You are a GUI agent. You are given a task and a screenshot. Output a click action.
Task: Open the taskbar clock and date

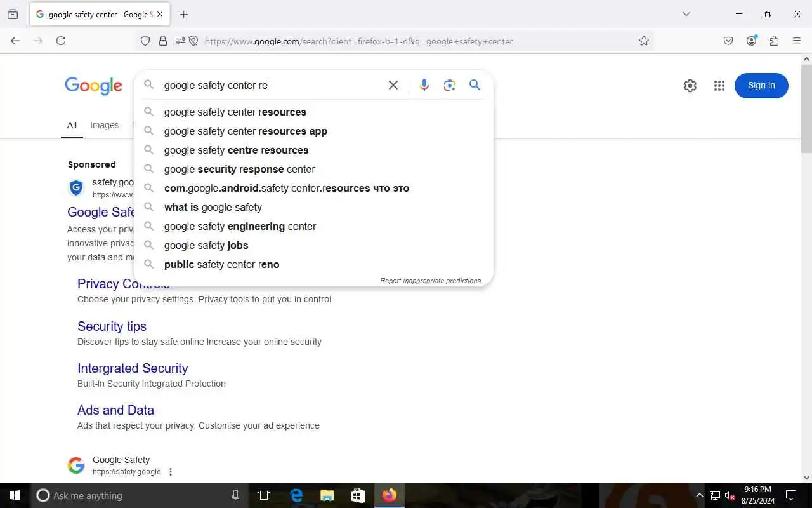[757, 495]
